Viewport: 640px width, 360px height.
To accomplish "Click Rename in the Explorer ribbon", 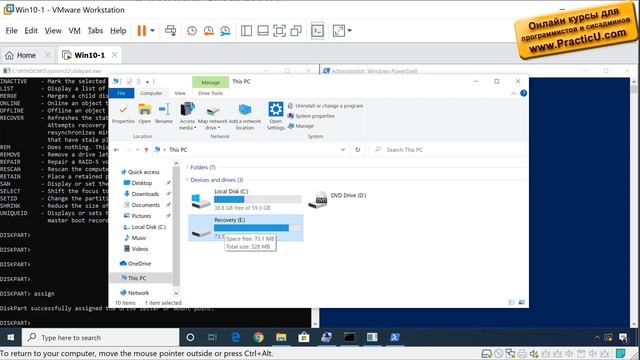I will [x=164, y=114].
